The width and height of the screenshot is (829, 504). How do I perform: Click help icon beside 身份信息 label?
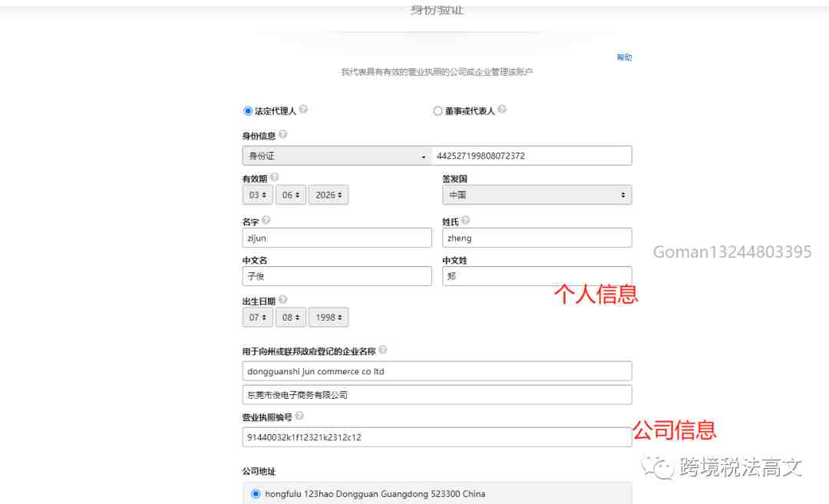[x=283, y=134]
